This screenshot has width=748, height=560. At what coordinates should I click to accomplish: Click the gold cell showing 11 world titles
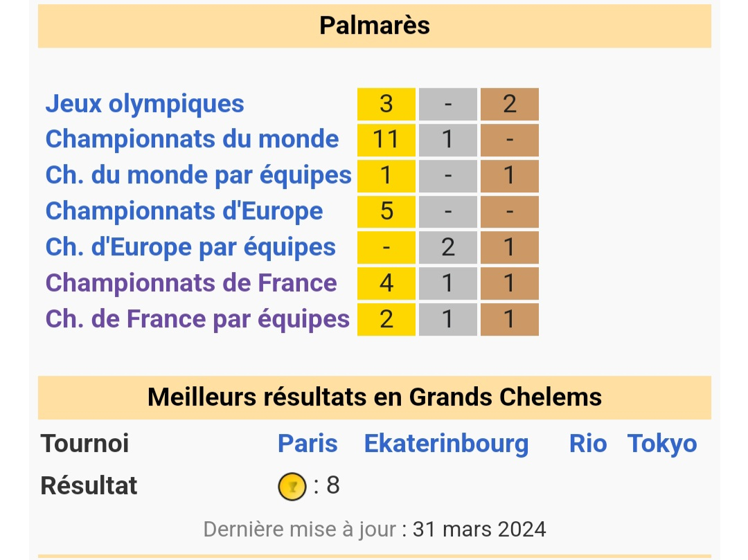pyautogui.click(x=386, y=140)
